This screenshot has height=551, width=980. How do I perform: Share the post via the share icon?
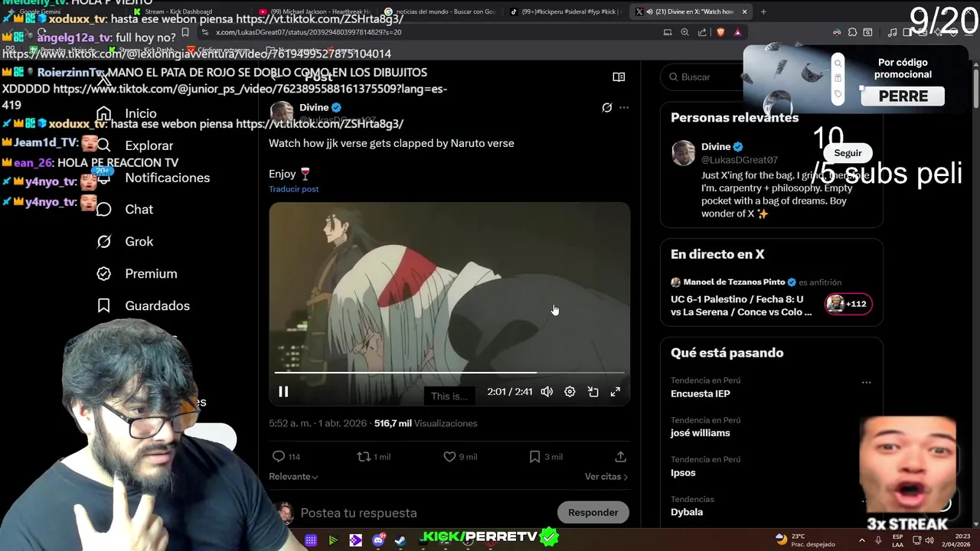[620, 457]
